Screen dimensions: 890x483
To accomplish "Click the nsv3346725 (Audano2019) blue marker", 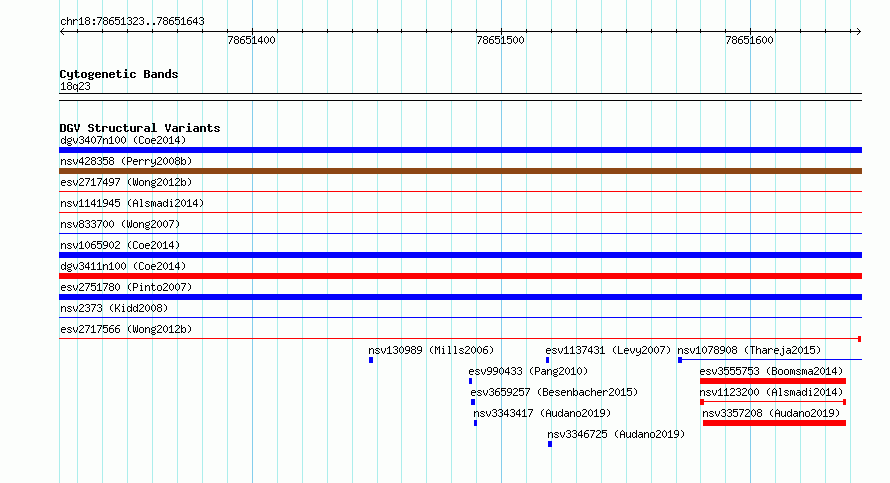I will pyautogui.click(x=549, y=444).
